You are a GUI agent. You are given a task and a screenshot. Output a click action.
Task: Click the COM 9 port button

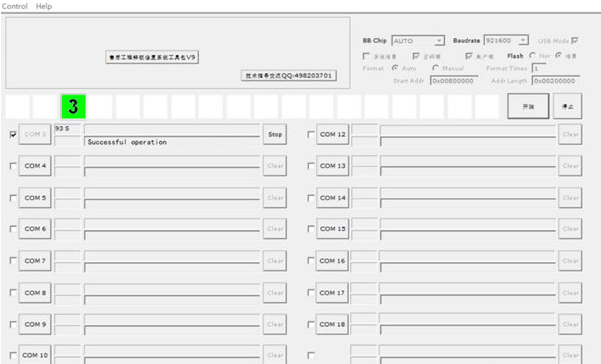point(35,325)
